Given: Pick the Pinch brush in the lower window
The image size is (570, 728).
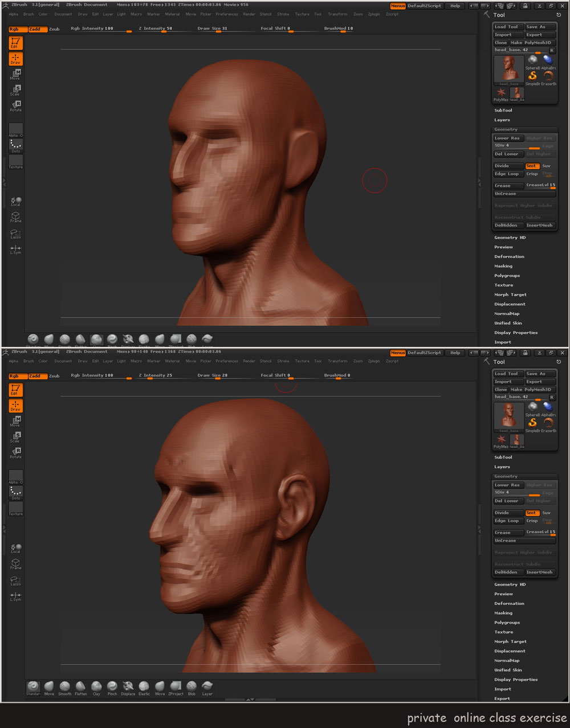Looking at the screenshot, I should point(112,687).
